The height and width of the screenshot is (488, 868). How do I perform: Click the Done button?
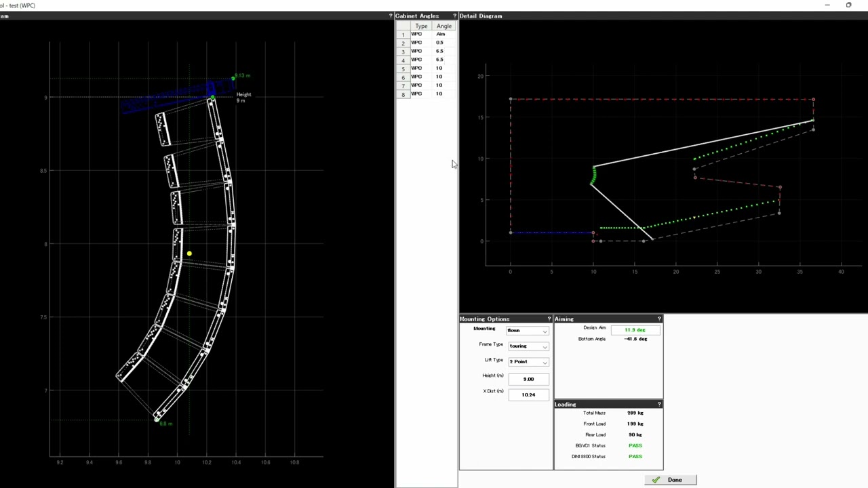670,480
